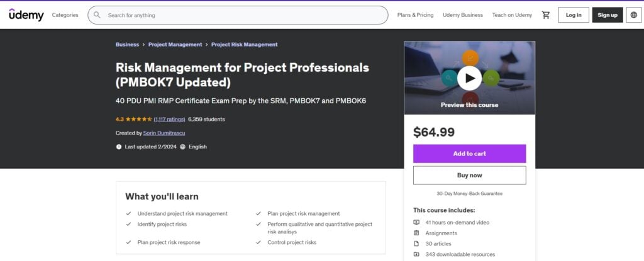Open Plans & Pricing

[x=415, y=15]
